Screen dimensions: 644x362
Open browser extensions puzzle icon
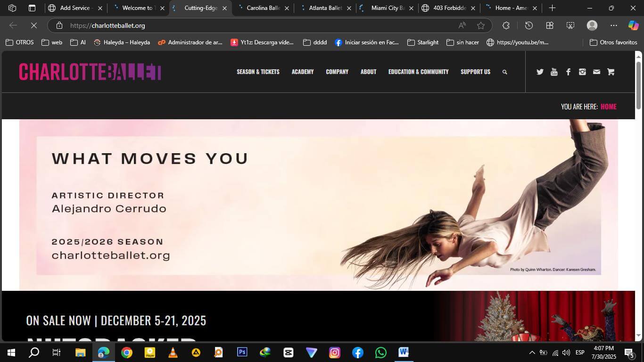(506, 25)
